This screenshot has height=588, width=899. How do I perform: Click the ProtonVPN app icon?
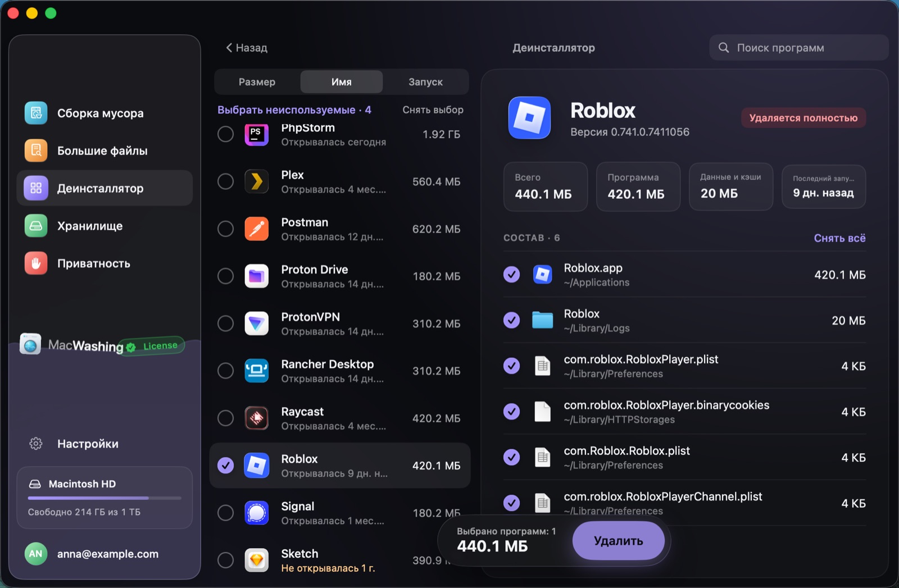click(x=257, y=323)
